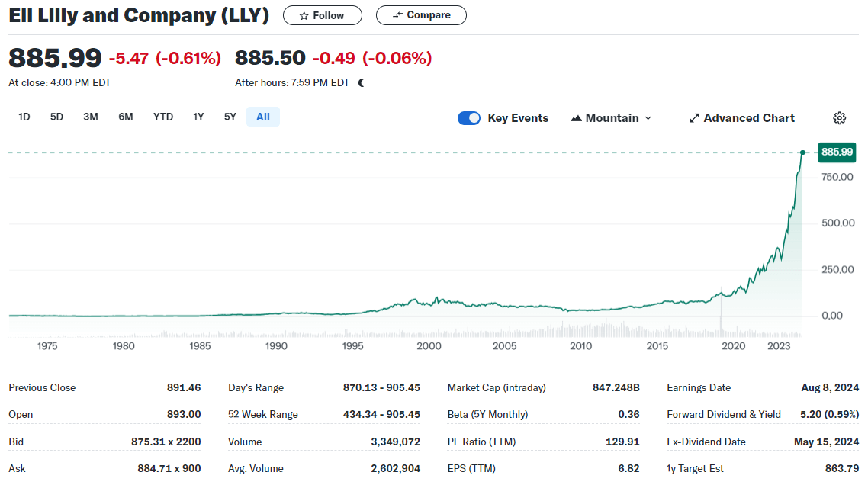Screen dimensions: 868x485
Task: Click Market Cap value 847.248B
Action: click(616, 387)
